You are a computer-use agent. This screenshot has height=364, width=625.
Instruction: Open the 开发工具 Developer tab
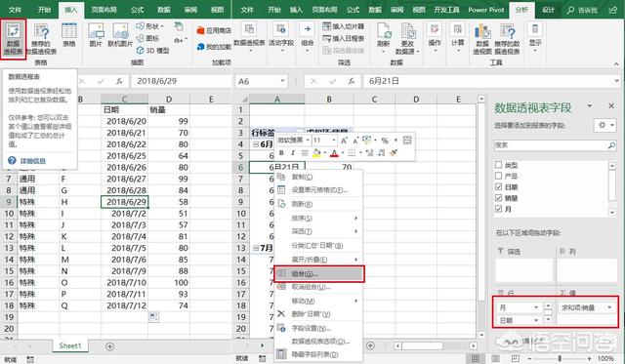click(447, 10)
